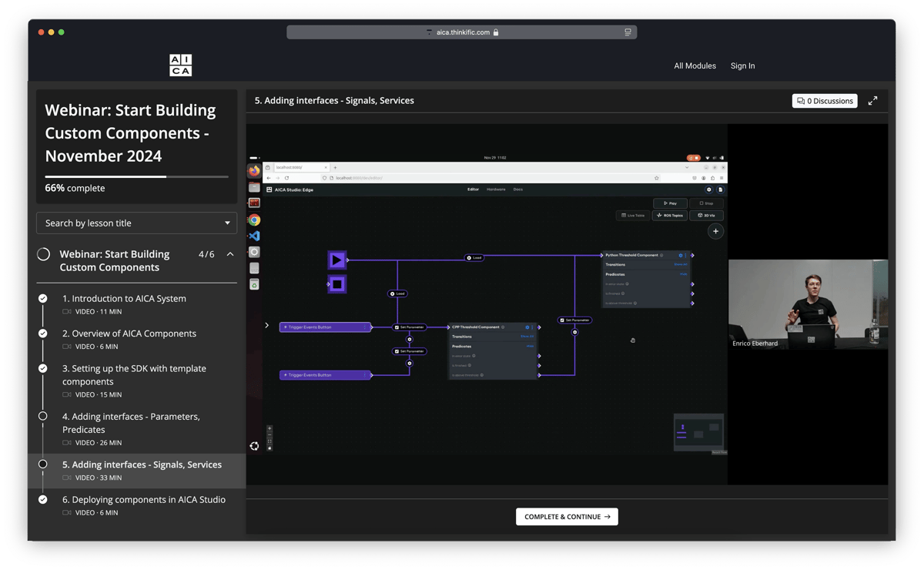924x570 pixels.
Task: Click the Python Threshold Component title
Action: click(x=631, y=255)
